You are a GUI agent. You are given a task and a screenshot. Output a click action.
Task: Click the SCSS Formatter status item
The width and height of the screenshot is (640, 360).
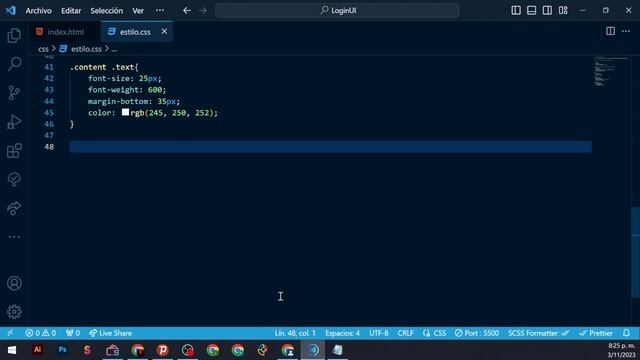[538, 333]
